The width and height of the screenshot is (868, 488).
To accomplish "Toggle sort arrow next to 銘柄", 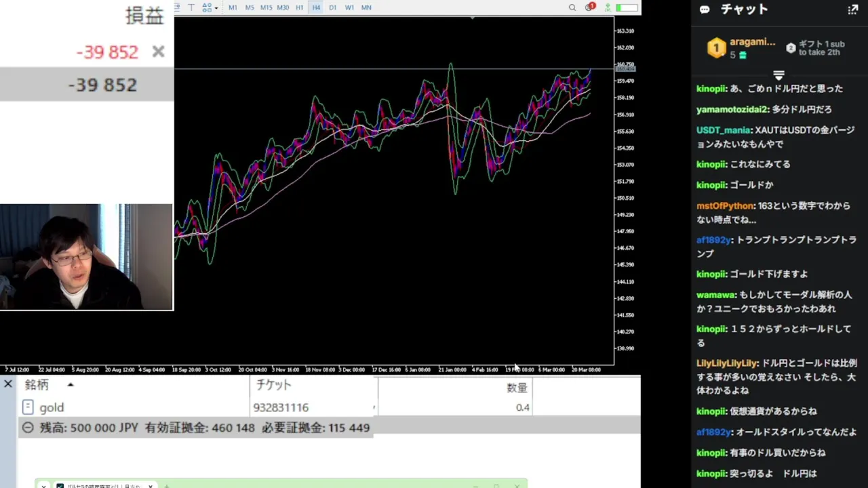I will click(x=70, y=385).
